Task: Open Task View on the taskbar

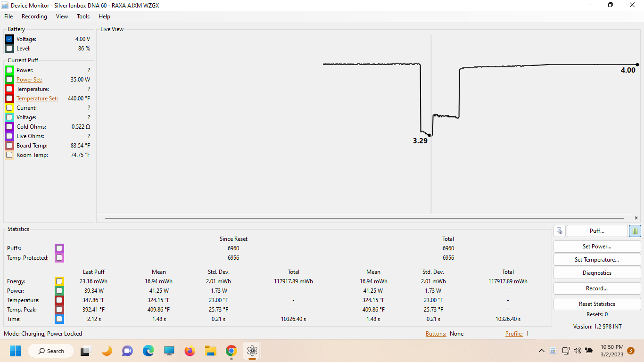Action: pyautogui.click(x=86, y=351)
